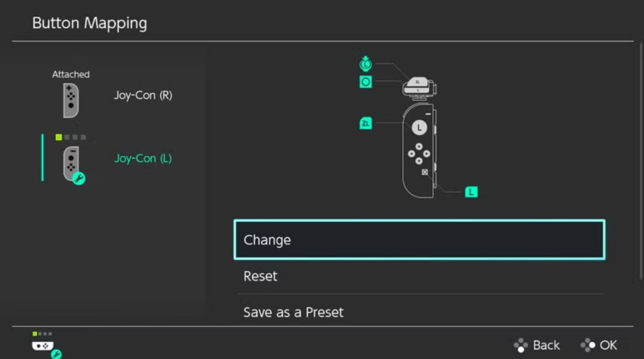The image size is (644, 359).
Task: Choose the Change option
Action: (419, 240)
